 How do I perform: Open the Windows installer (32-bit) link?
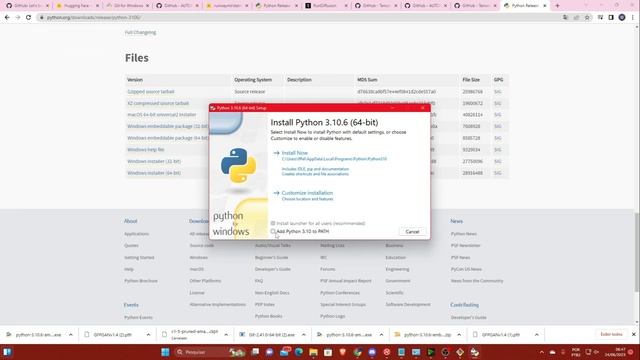tap(154, 161)
